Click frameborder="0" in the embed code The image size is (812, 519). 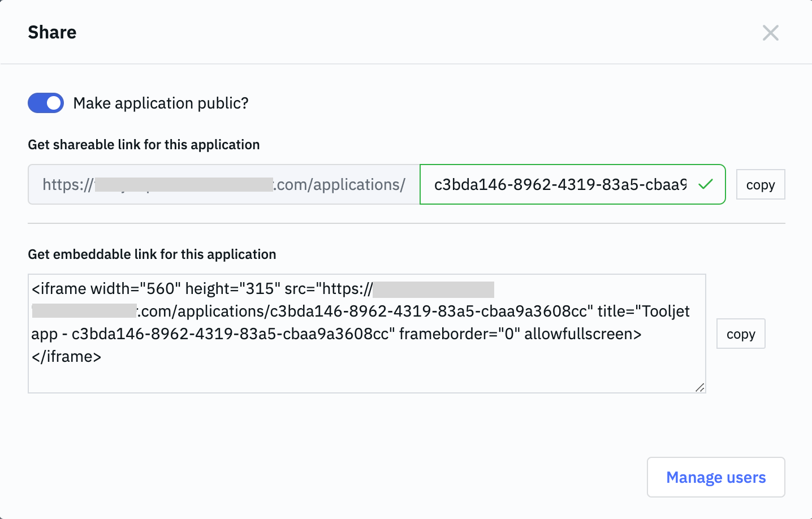pos(459,334)
